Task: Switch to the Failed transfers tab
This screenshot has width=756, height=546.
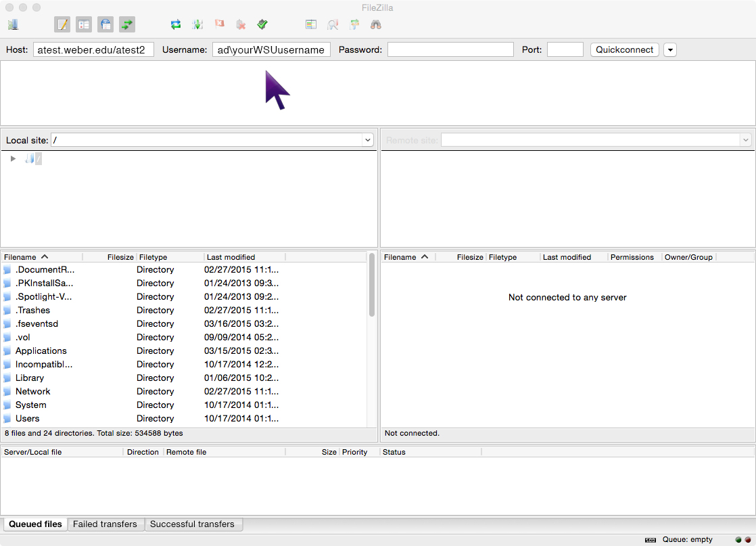Action: pyautogui.click(x=105, y=524)
